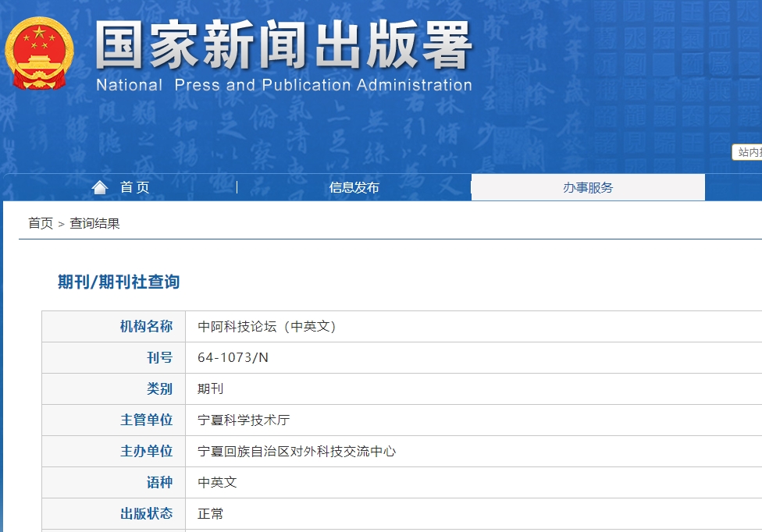Click the 站内搜索 search field
This screenshot has height=532, width=762.
(748, 152)
